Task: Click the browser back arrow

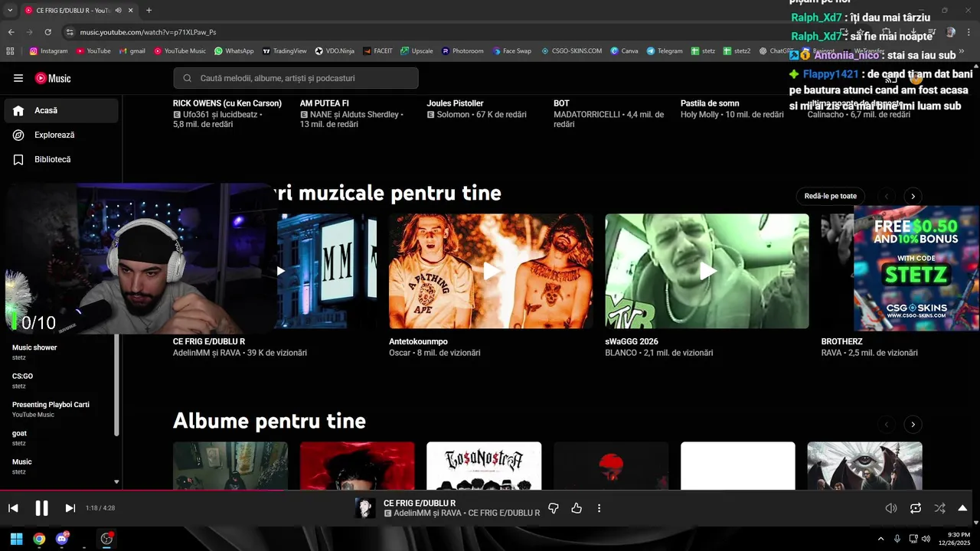Action: (11, 32)
